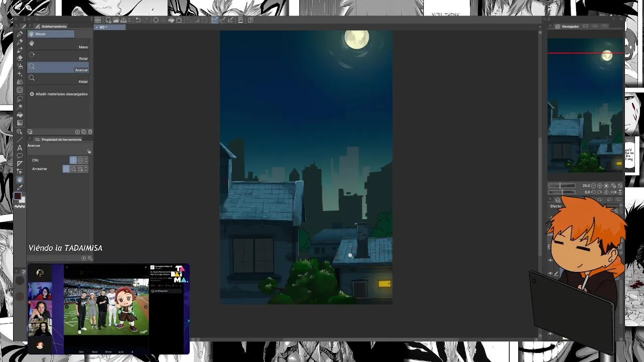This screenshot has width=644, height=362.
Task: Open the Arrastrar options stepper dropdown
Action: 86,169
